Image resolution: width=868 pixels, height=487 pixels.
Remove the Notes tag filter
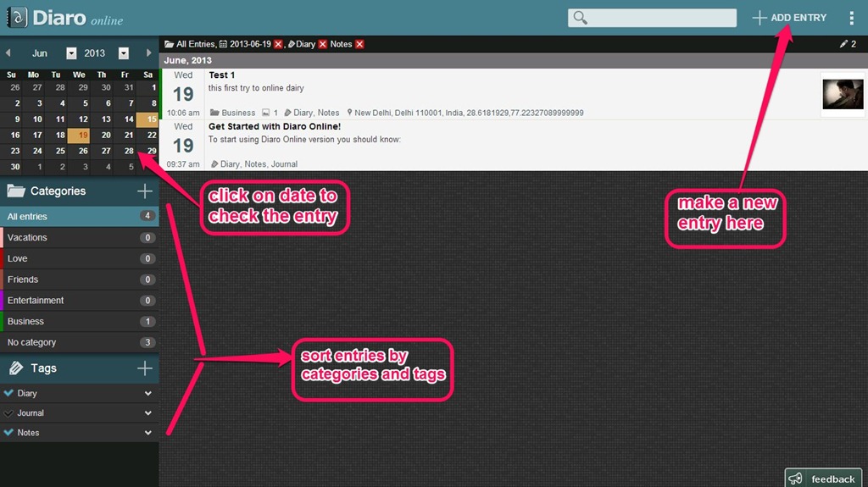point(359,44)
